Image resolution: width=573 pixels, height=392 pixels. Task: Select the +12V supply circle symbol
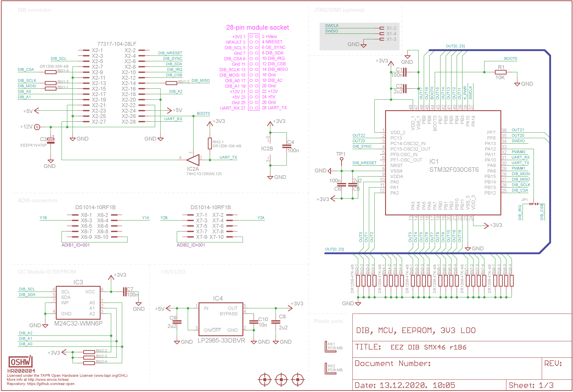tap(37, 127)
